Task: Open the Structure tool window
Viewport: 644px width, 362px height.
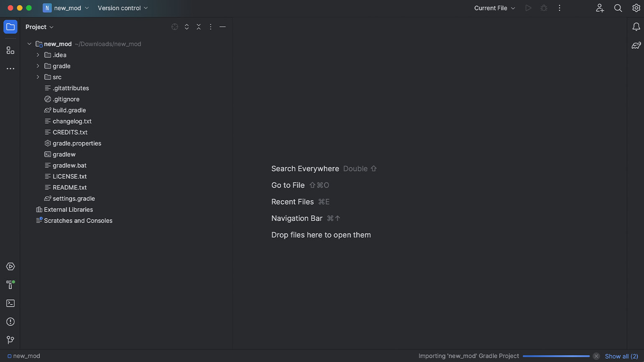Action: [x=10, y=51]
